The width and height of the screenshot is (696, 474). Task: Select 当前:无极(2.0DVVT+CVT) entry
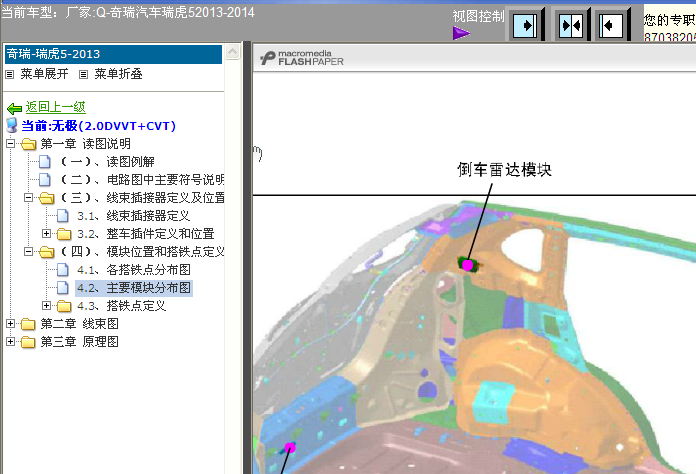point(99,126)
